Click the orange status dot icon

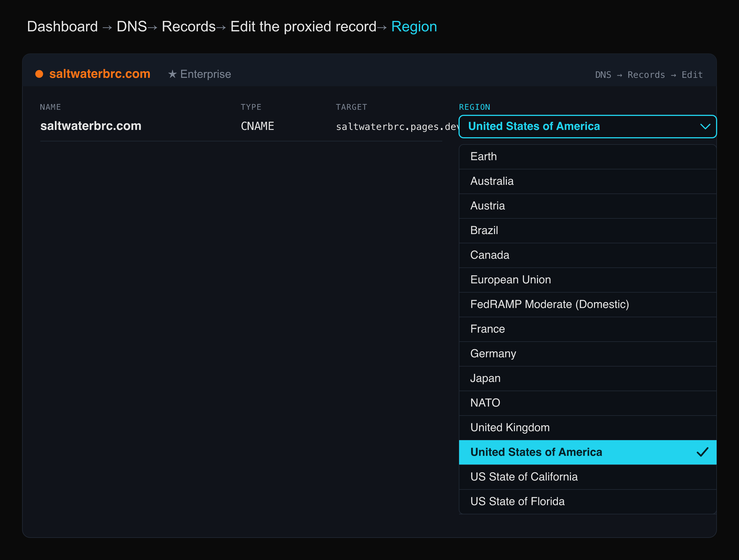(39, 74)
